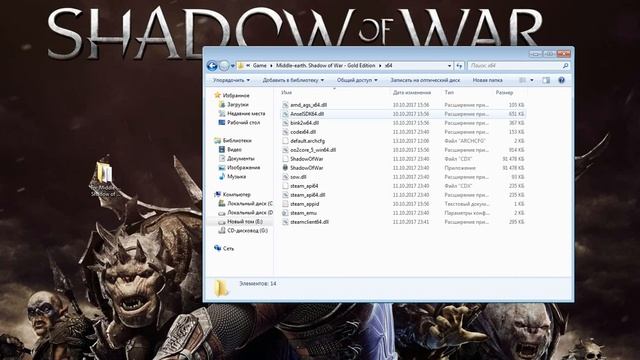Select the steam_appid text file icon
This screenshot has height=360, width=640.
point(285,204)
